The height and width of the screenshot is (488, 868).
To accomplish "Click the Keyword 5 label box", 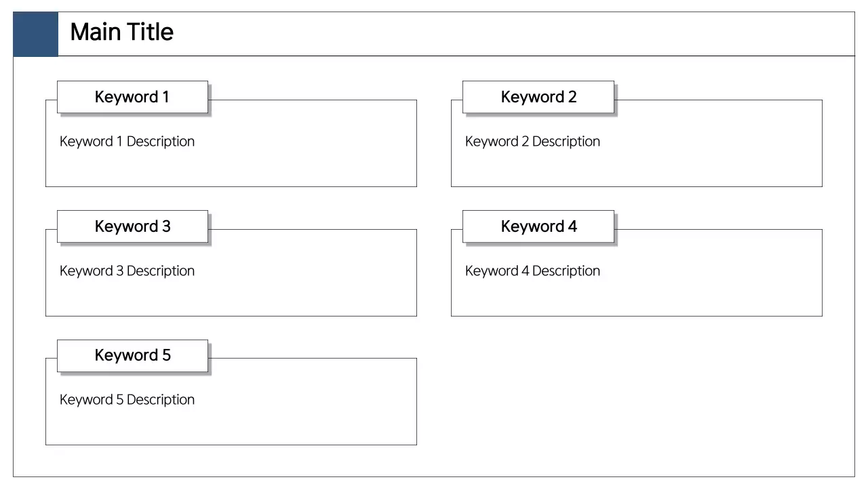I will 132,356.
